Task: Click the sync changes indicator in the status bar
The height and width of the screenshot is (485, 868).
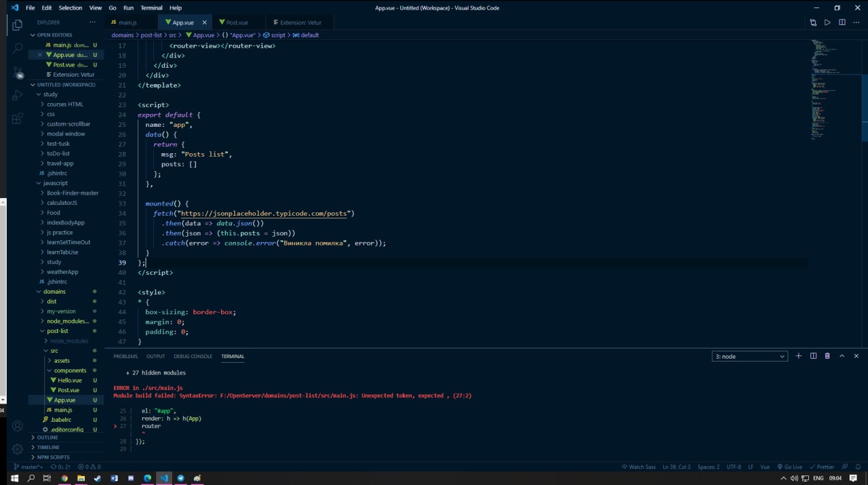Action: click(x=61, y=467)
